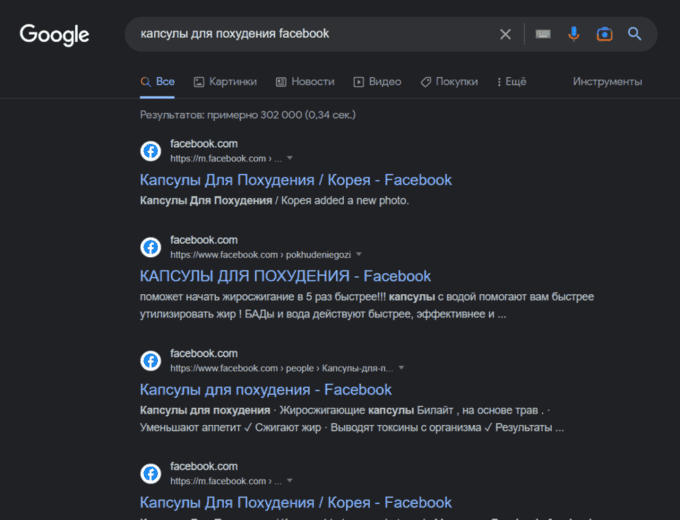Image resolution: width=680 pixels, height=520 pixels.
Task: Click Facebook favicon of last Корея result
Action: pos(150,474)
